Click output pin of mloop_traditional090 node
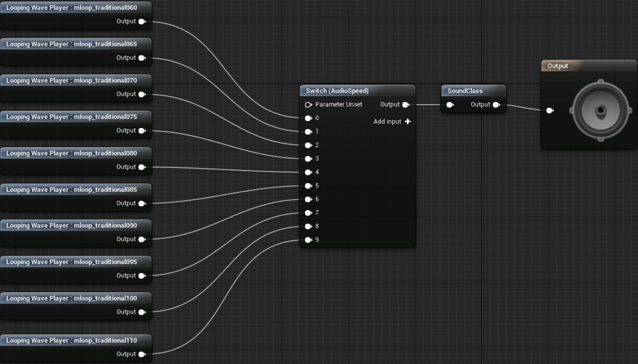This screenshot has height=364, width=638. (x=142, y=239)
